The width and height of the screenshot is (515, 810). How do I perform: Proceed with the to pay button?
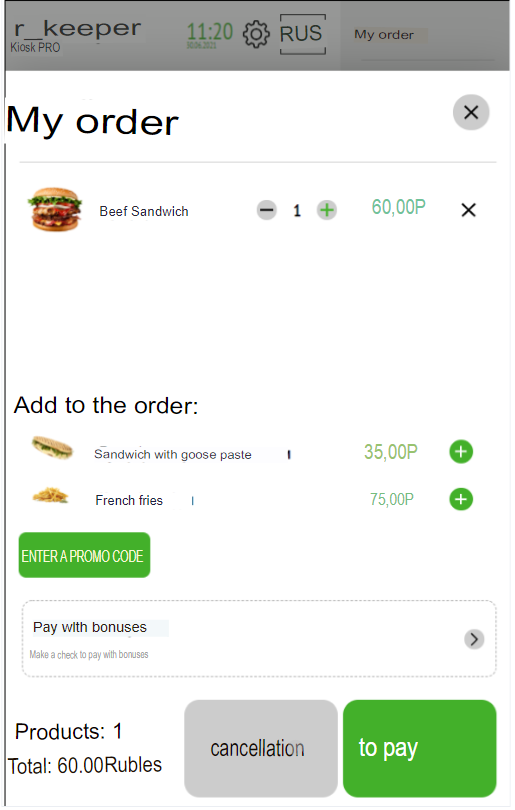coord(419,749)
